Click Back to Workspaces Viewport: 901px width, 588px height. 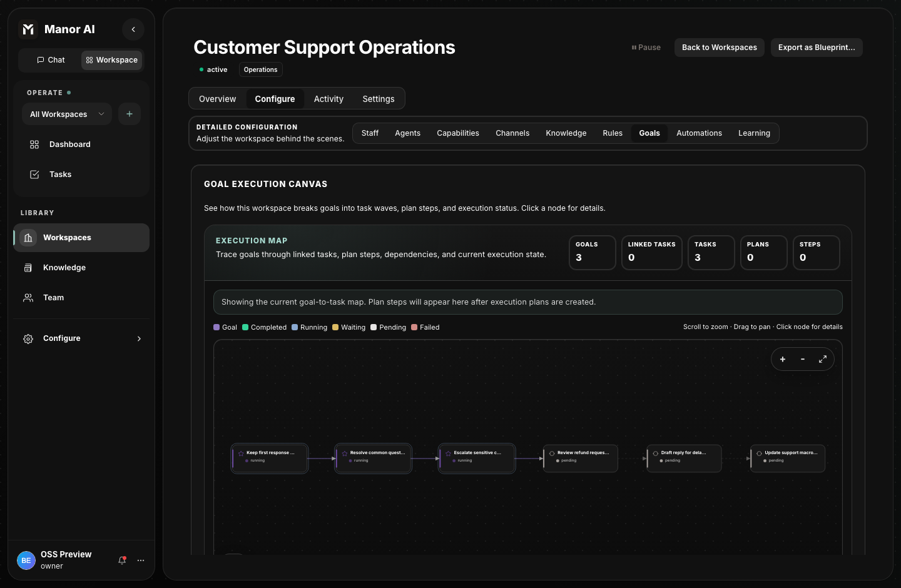720,48
